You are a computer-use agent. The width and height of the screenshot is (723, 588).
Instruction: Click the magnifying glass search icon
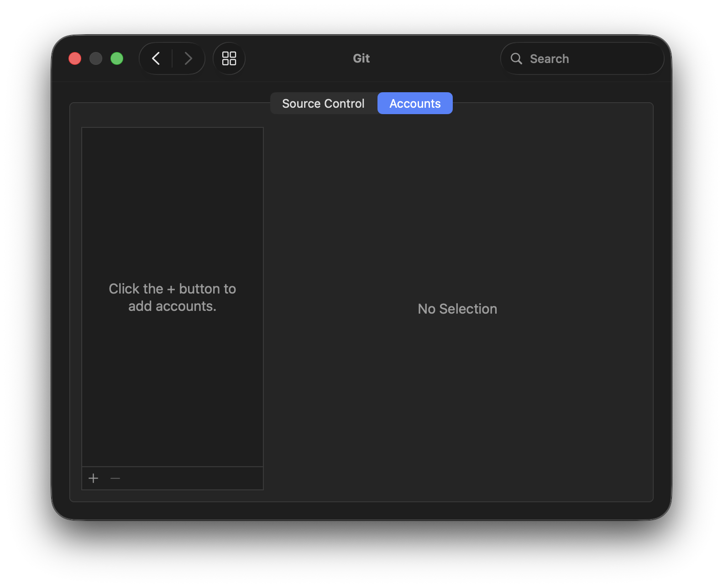(x=516, y=58)
